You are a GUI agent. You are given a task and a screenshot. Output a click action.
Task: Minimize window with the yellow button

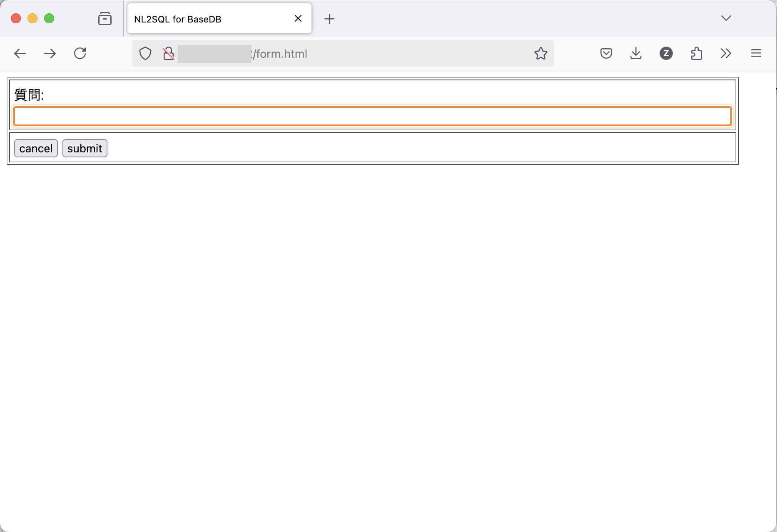[x=32, y=18]
